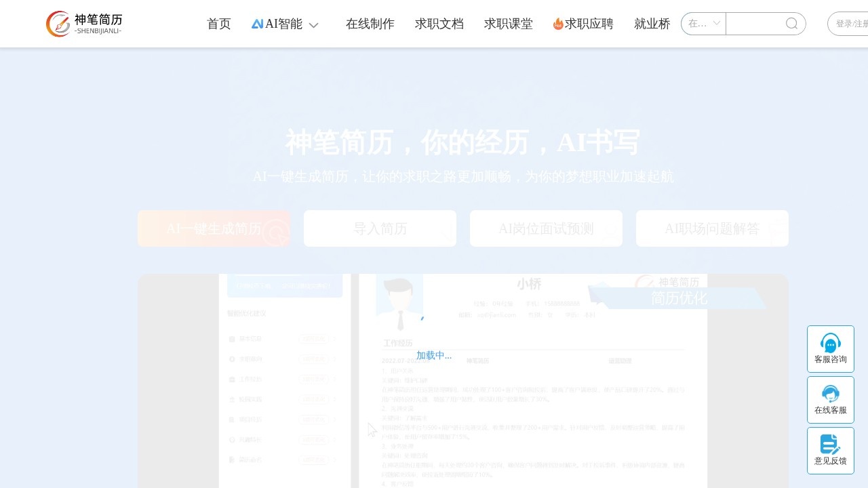The image size is (868, 488).
Task: Click the hot flame icon beside 求职应聘
Action: (558, 24)
